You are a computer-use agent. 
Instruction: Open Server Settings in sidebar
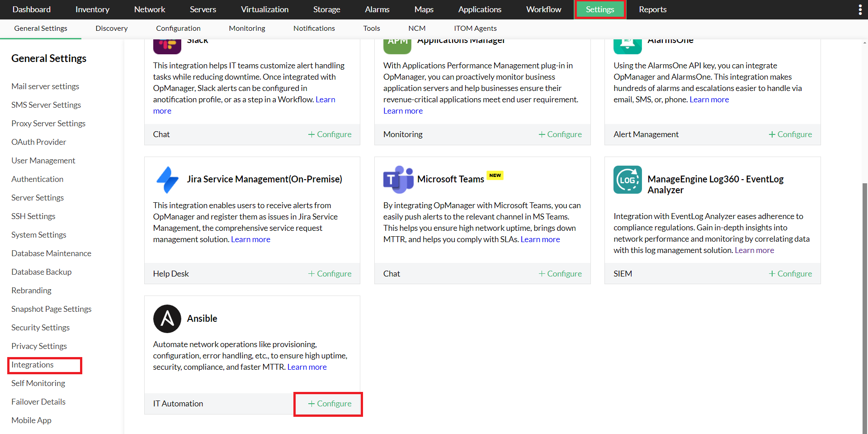click(x=38, y=198)
